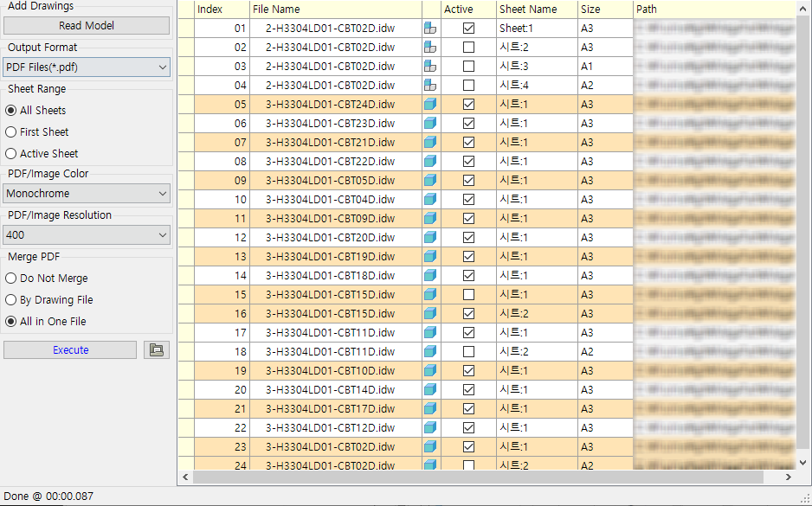Click the blue cube icon in row 05

click(x=430, y=105)
